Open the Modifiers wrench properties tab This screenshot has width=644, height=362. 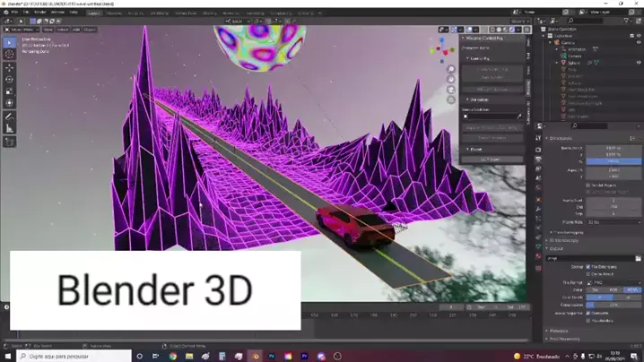538,209
